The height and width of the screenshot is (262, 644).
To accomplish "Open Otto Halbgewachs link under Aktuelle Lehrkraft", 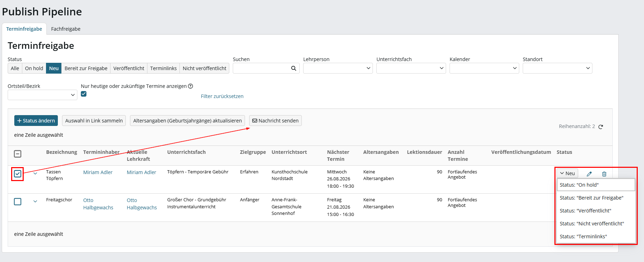I will point(142,204).
